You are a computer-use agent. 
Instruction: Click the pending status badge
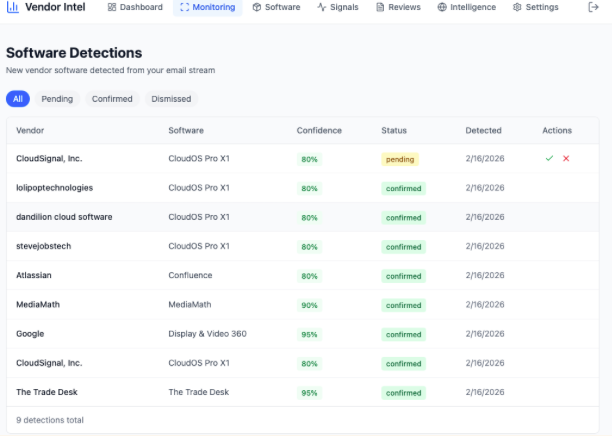tap(400, 159)
